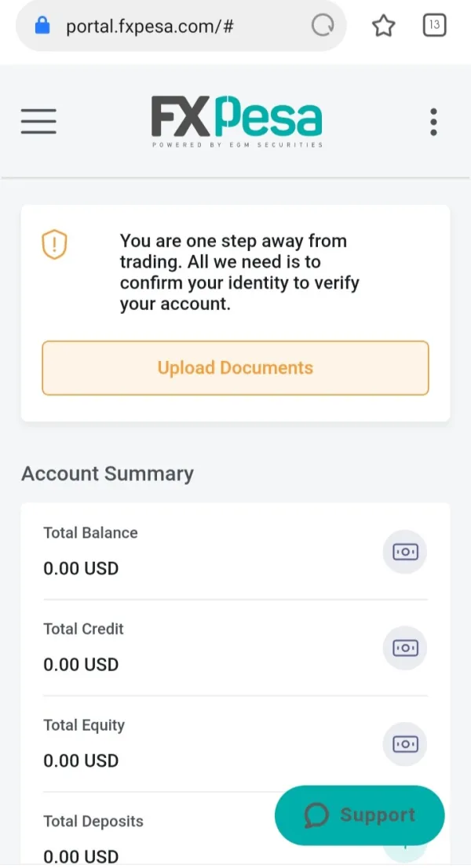Click the orange shield warning icon

coord(54,245)
